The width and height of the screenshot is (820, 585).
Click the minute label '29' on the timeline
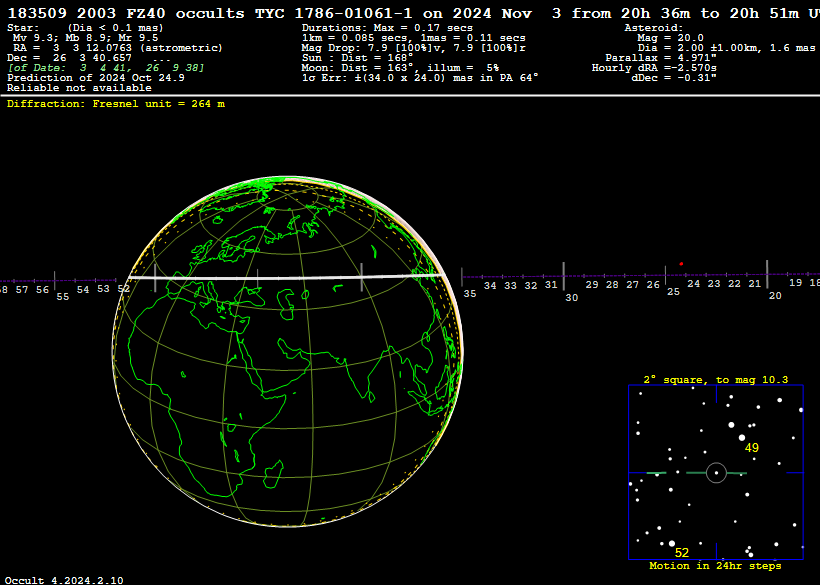coord(592,284)
